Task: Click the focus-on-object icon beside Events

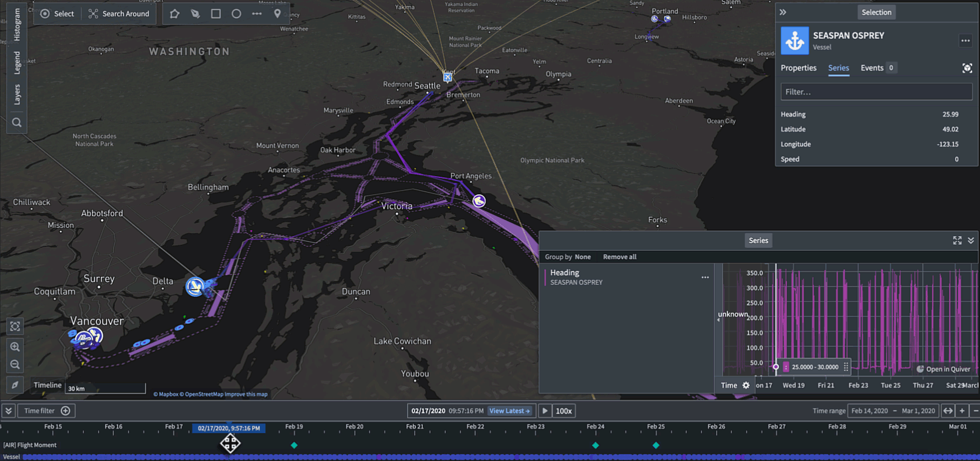Action: pos(967,68)
